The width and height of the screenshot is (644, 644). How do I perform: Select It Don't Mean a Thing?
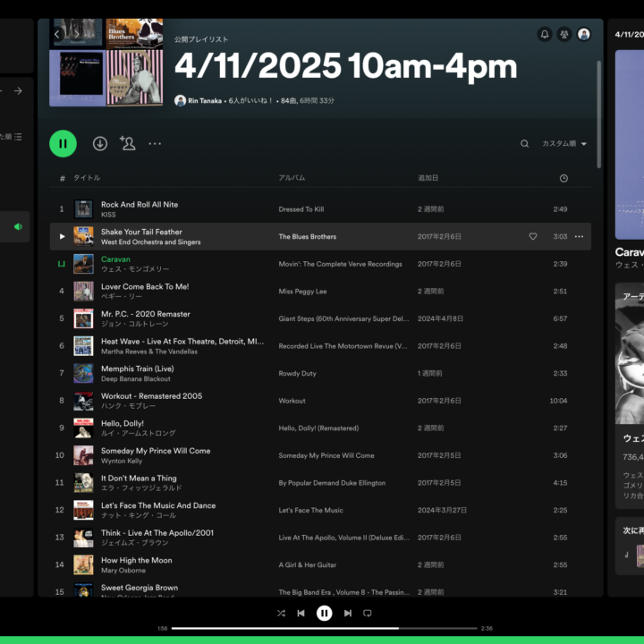pyautogui.click(x=139, y=478)
